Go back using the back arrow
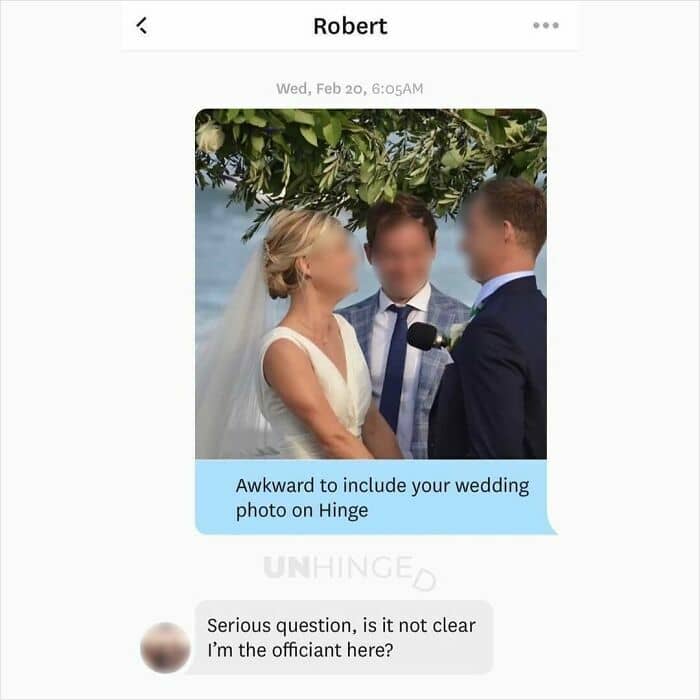700x700 pixels. click(x=142, y=25)
